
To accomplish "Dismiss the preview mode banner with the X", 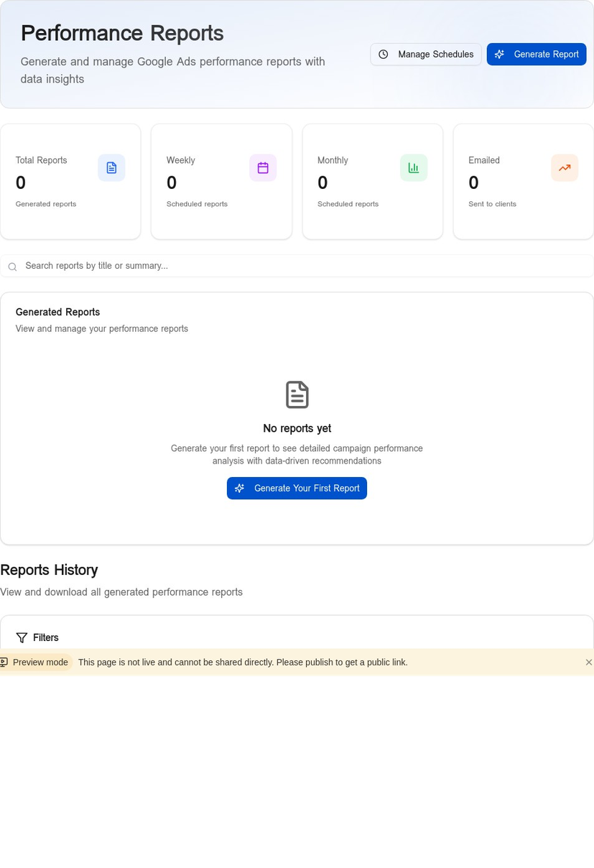I will (588, 662).
